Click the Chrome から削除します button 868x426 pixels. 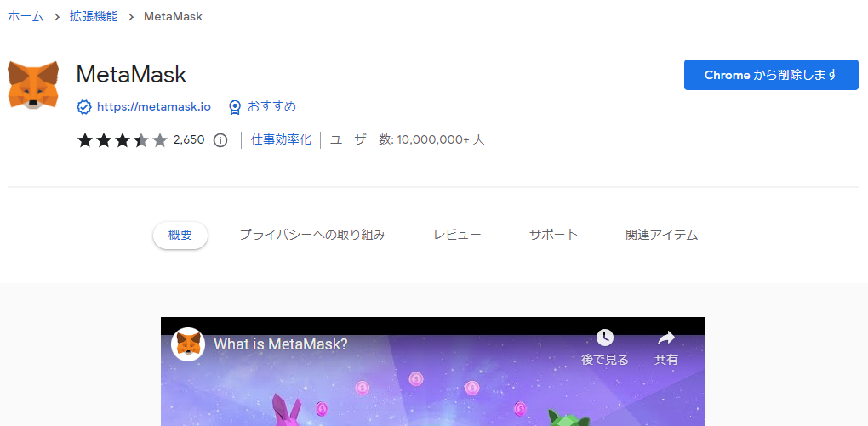pyautogui.click(x=771, y=75)
